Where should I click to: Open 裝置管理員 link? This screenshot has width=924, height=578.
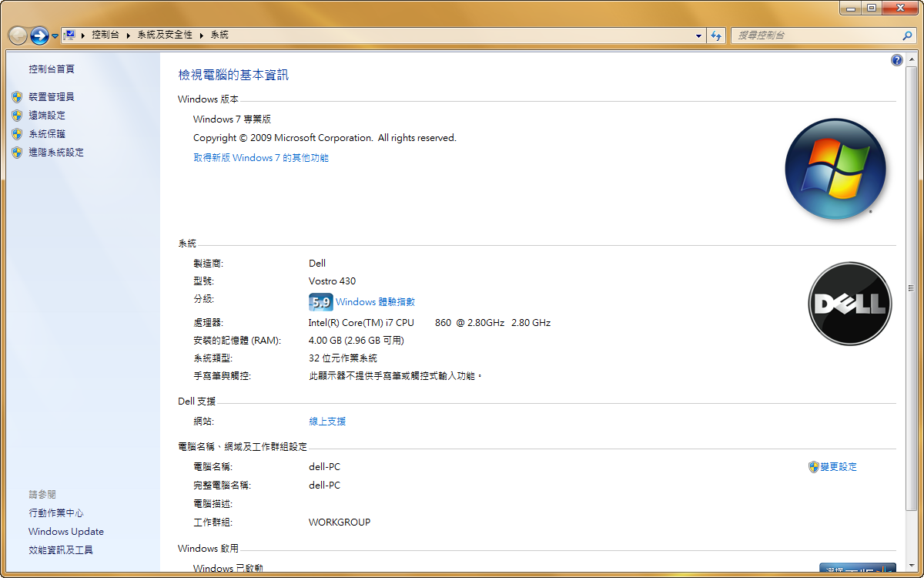(52, 97)
